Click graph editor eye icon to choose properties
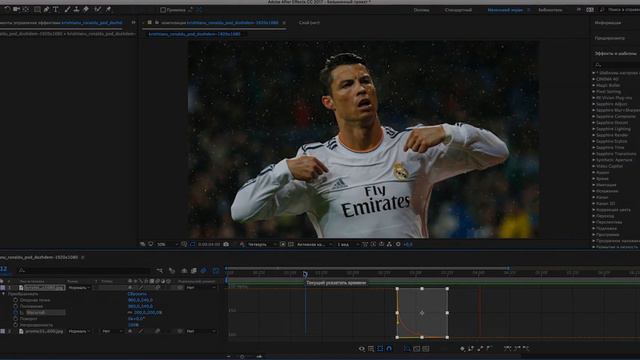640x360 pixels. (x=362, y=349)
